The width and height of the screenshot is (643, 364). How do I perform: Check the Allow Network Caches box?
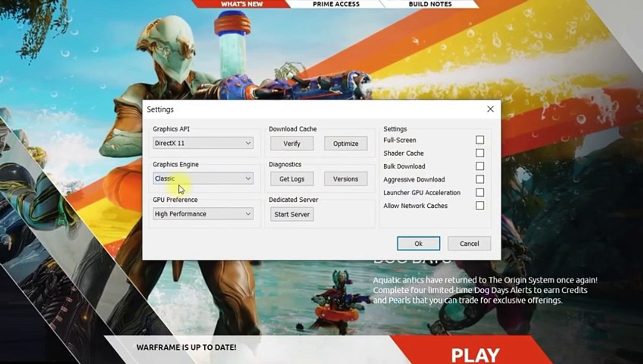point(480,206)
